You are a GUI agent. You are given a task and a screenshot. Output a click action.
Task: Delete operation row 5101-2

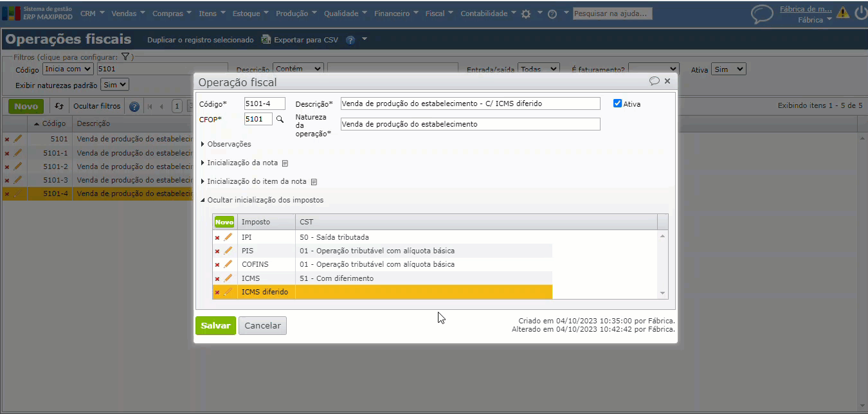click(7, 166)
